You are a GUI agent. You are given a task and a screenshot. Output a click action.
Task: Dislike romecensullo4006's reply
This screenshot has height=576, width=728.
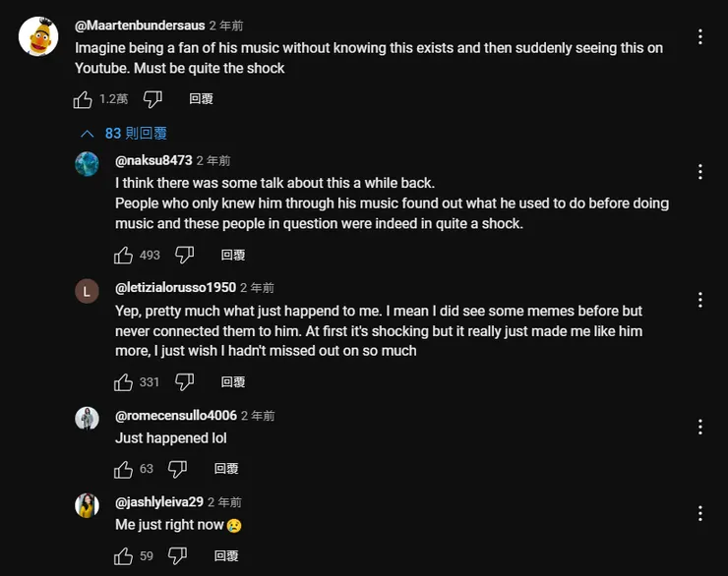178,469
